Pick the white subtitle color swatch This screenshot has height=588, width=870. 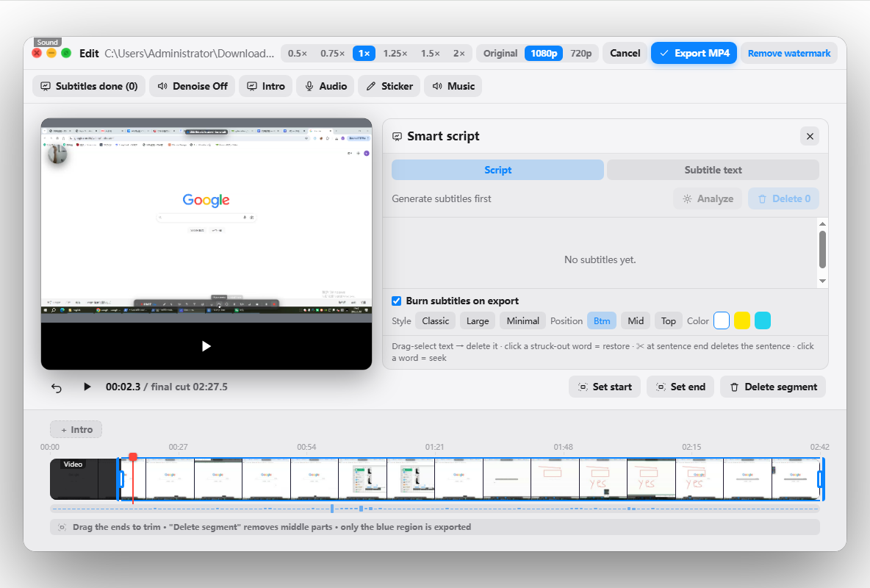(x=722, y=321)
